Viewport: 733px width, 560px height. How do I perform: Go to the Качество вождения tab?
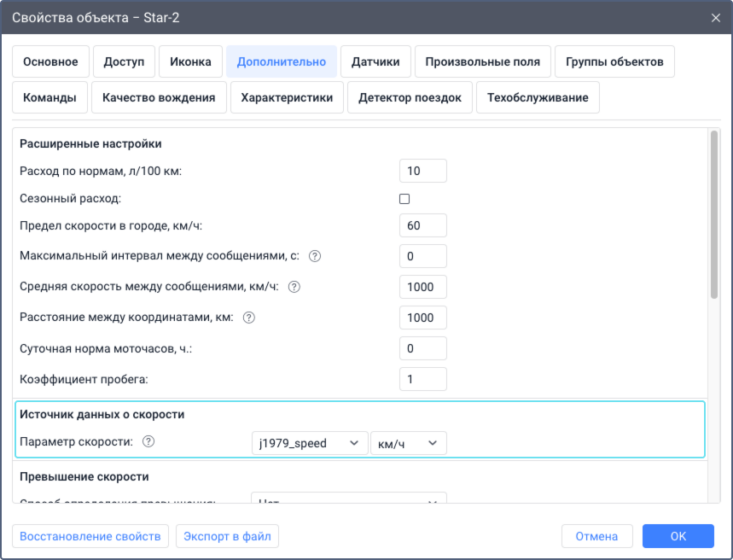pos(159,97)
